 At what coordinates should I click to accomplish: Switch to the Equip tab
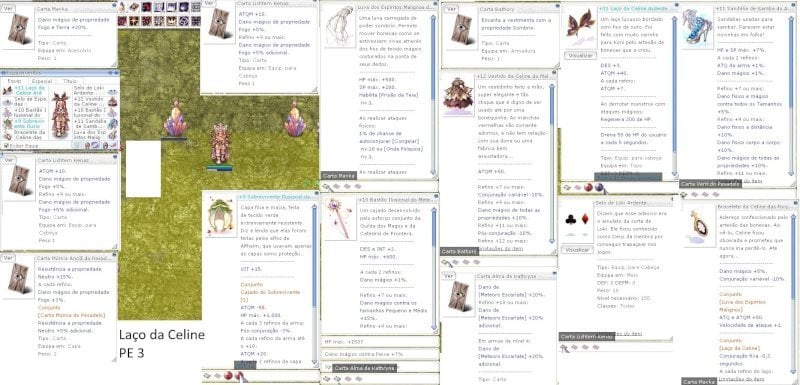(14, 81)
